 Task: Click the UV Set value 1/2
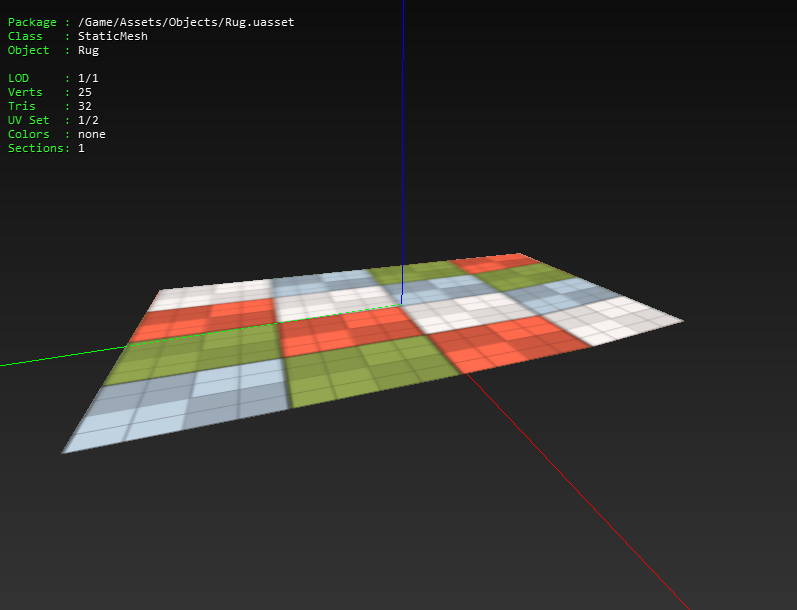coord(88,120)
